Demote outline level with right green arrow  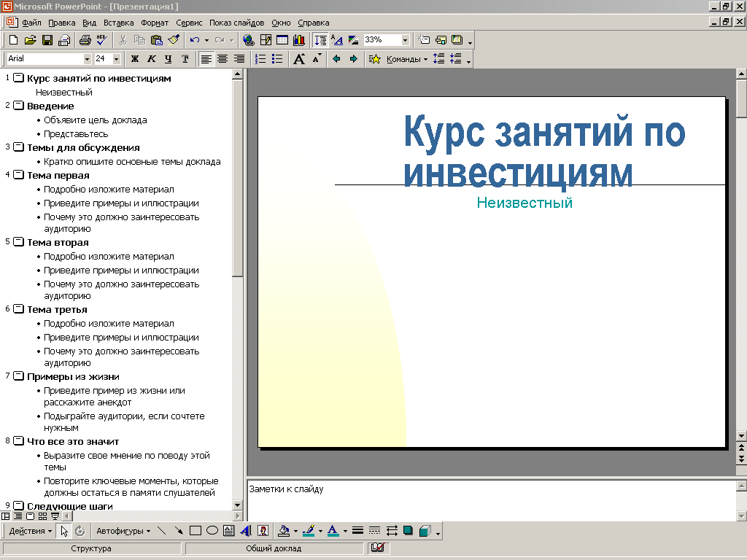point(354,58)
